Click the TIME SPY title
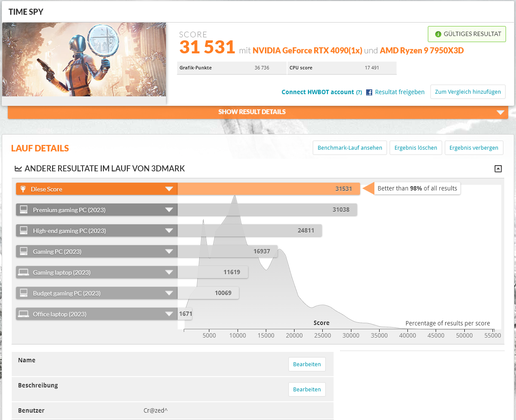This screenshot has width=516, height=420. 26,12
